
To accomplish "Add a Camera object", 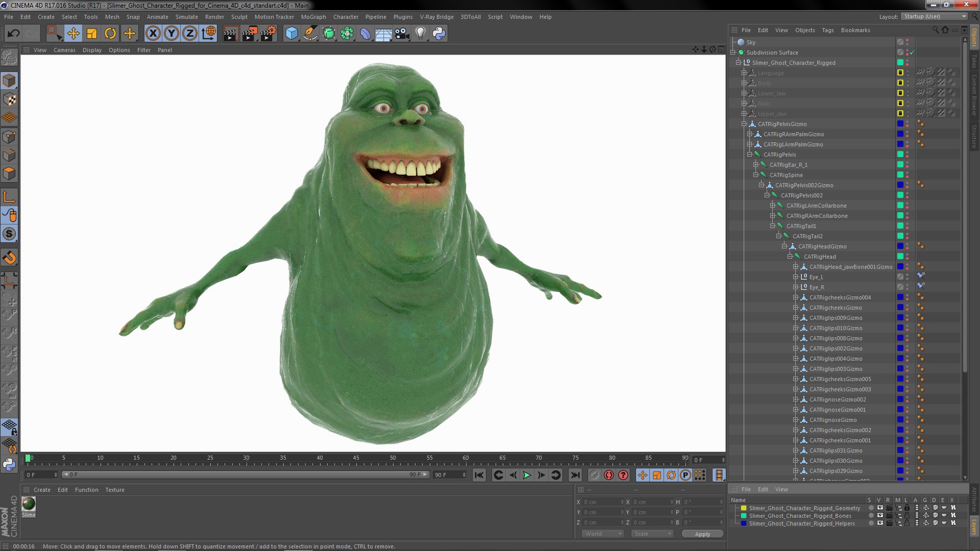I will coord(402,34).
